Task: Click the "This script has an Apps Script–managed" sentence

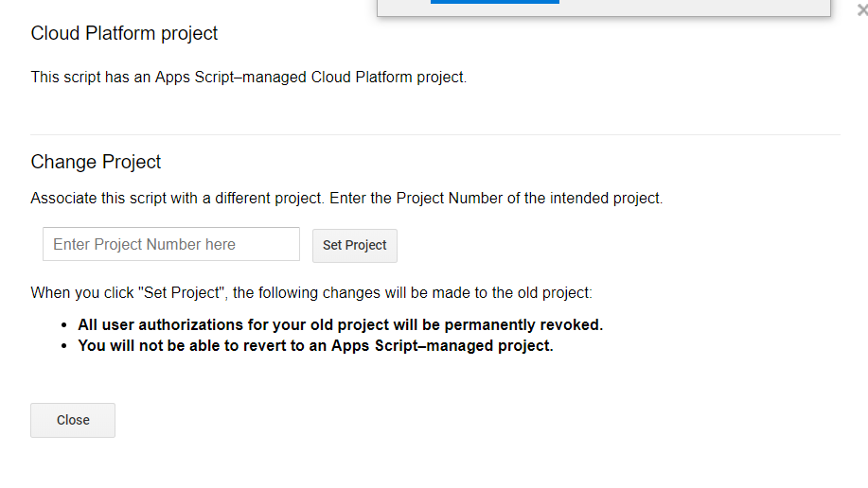Action: (170, 78)
